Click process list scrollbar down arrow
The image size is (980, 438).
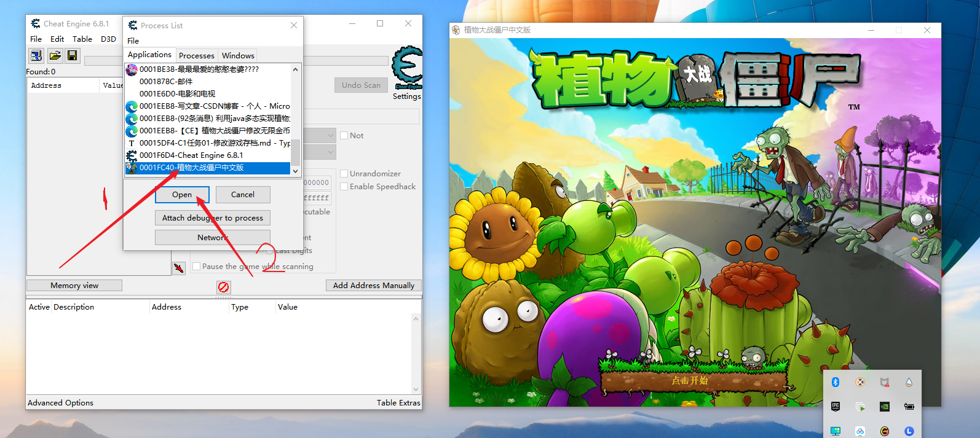(x=296, y=171)
